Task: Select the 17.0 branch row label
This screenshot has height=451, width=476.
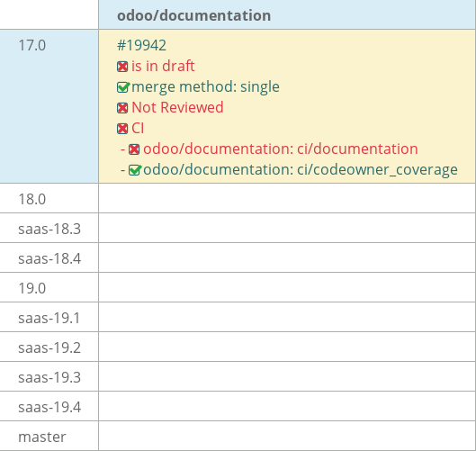Action: [x=32, y=46]
